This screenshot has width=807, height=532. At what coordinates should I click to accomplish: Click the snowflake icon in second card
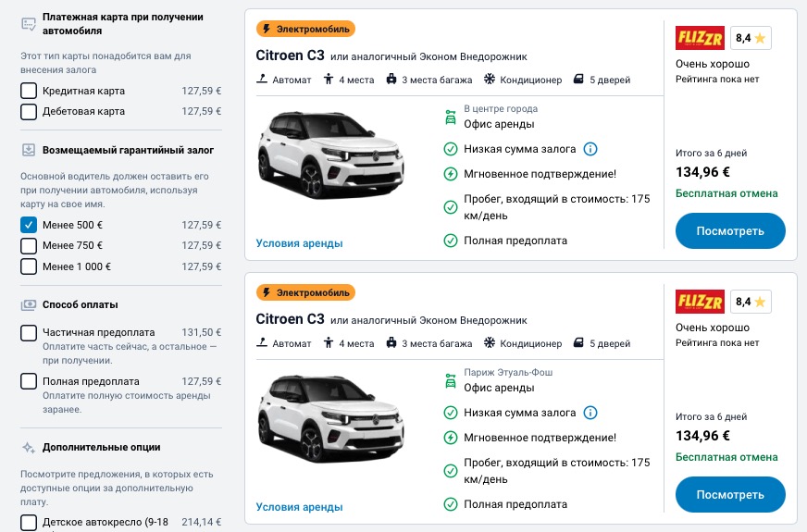click(490, 343)
